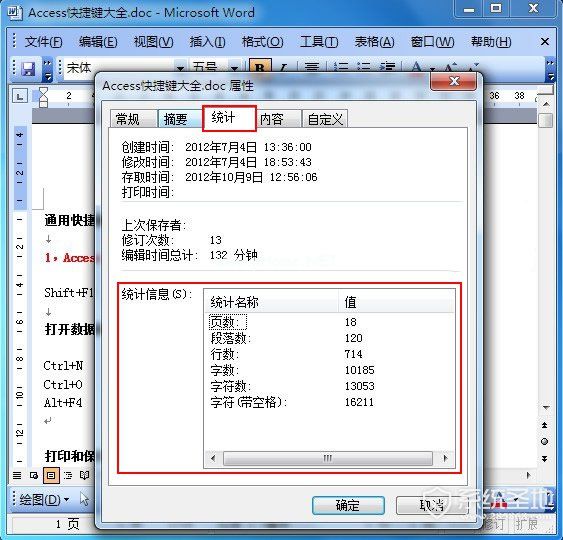Open the font size 五号 dropdown

234,68
